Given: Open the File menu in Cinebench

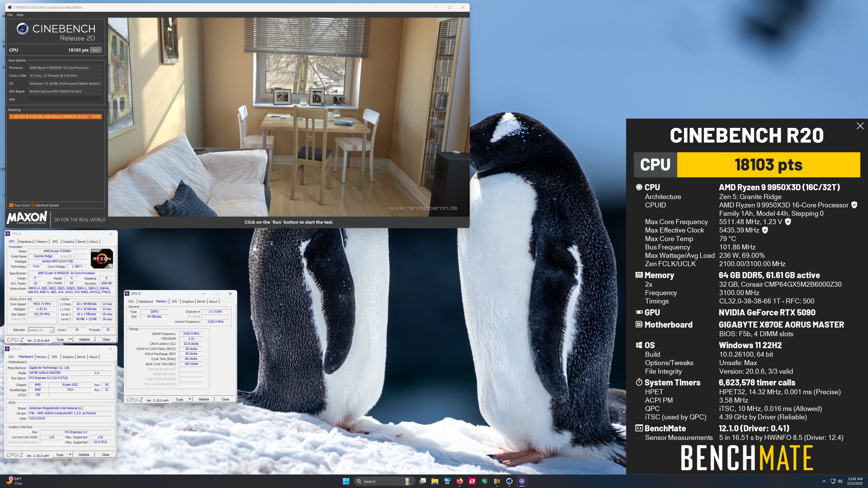Looking at the screenshot, I should pyautogui.click(x=10, y=15).
